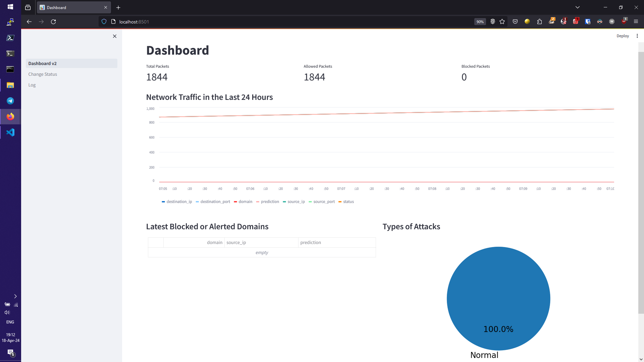The width and height of the screenshot is (644, 362).
Task: Click the shield tracking protection icon
Action: coord(104,22)
